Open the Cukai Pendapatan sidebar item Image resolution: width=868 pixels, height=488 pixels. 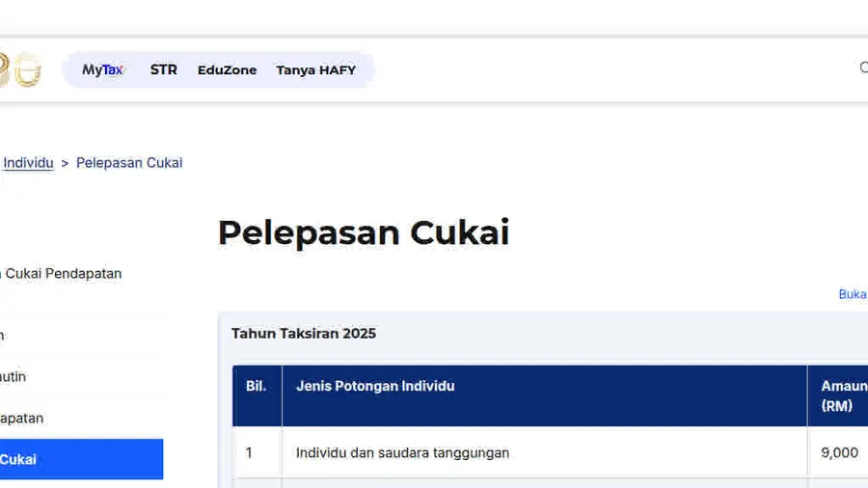(61, 273)
